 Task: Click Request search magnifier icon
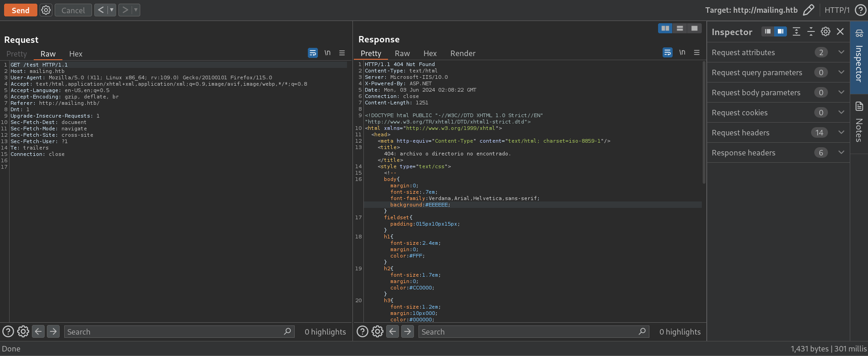tap(287, 331)
